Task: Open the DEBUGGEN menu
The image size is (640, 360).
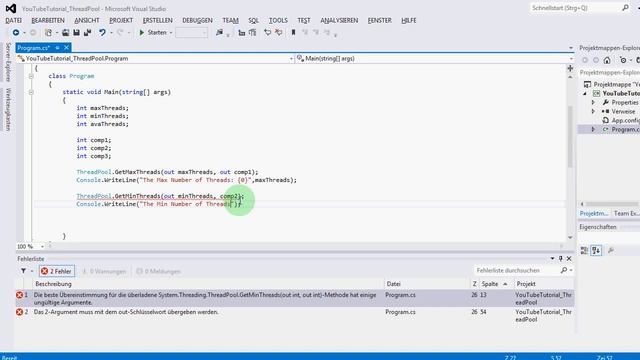Action: coord(197,20)
